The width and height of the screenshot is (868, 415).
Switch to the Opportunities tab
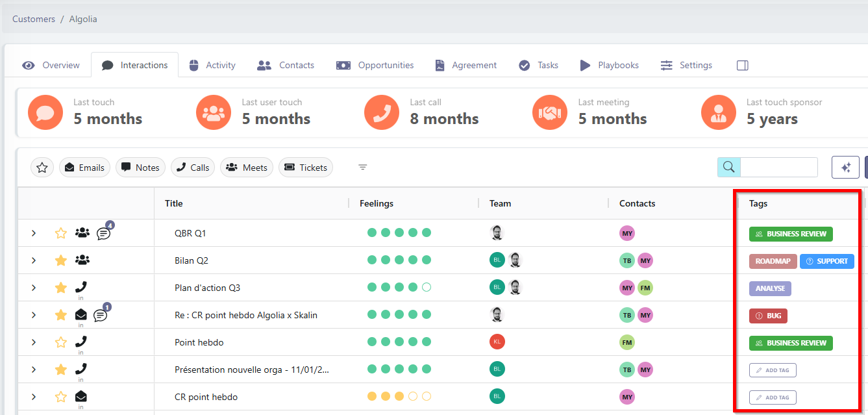[375, 66]
